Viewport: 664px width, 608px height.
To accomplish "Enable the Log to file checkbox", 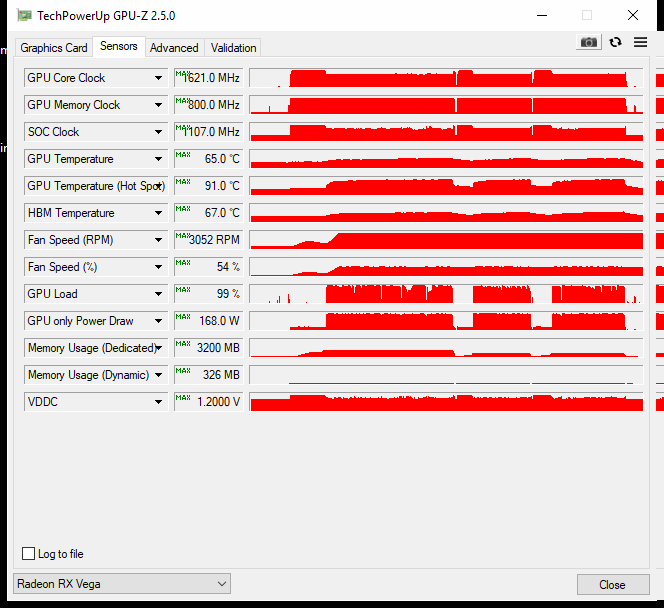I will pyautogui.click(x=28, y=553).
